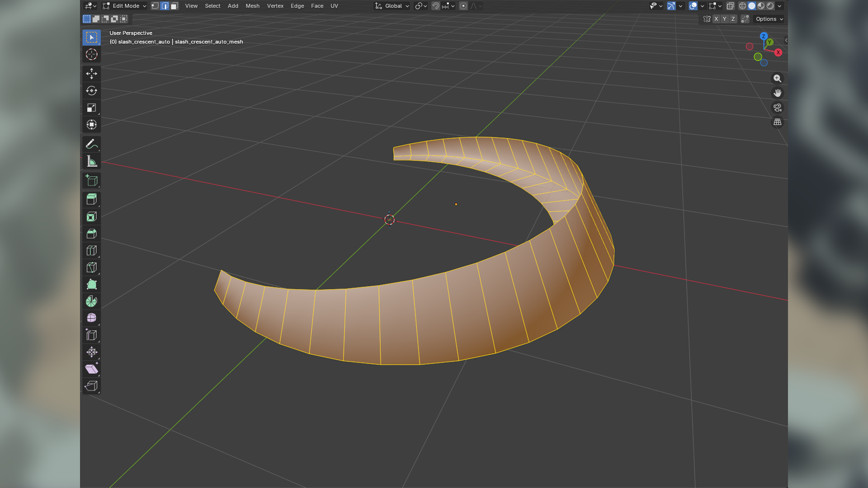Pick the Shrink/Fatten tool
This screenshot has width=868, height=488.
pos(91,352)
